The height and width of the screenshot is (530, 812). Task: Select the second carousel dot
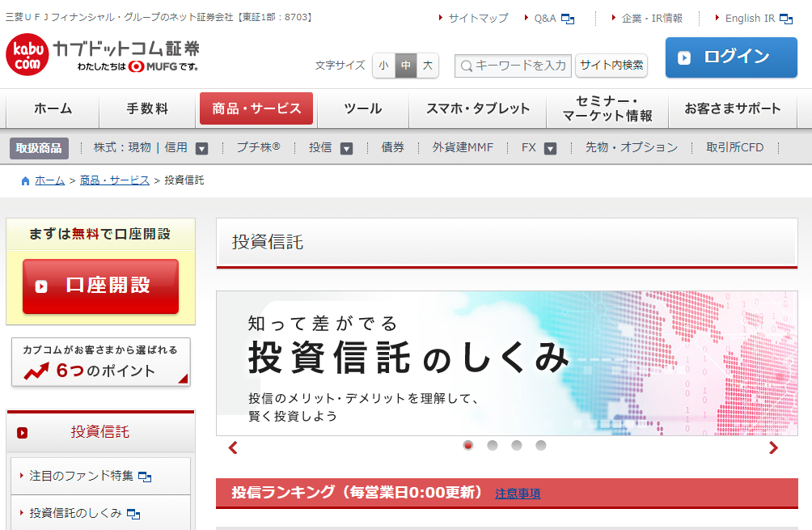(x=493, y=445)
